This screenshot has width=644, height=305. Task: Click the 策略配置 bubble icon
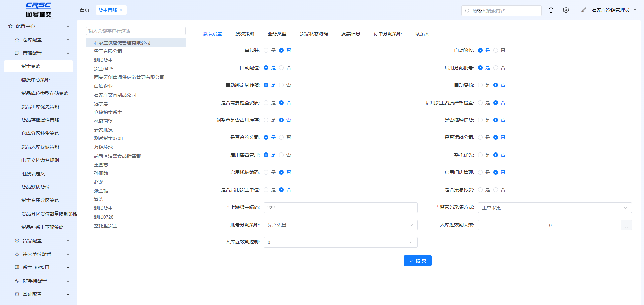[17, 53]
